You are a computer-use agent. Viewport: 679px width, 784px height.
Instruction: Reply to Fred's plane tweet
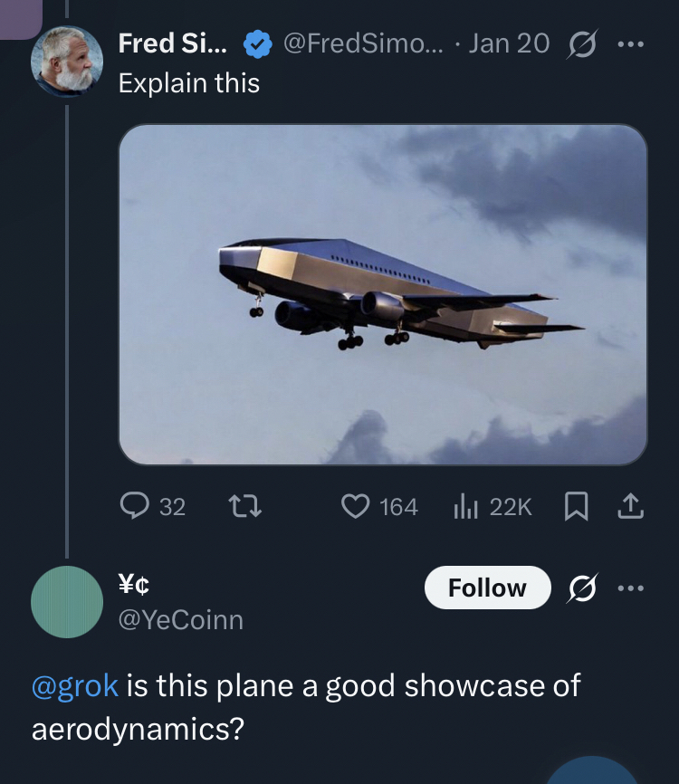pos(138,507)
